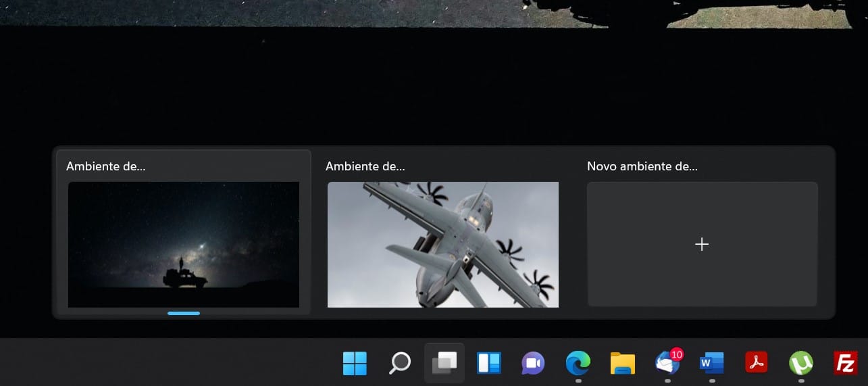The image size is (868, 386).
Task: Click the plus sign for new desktop
Action: [x=702, y=244]
